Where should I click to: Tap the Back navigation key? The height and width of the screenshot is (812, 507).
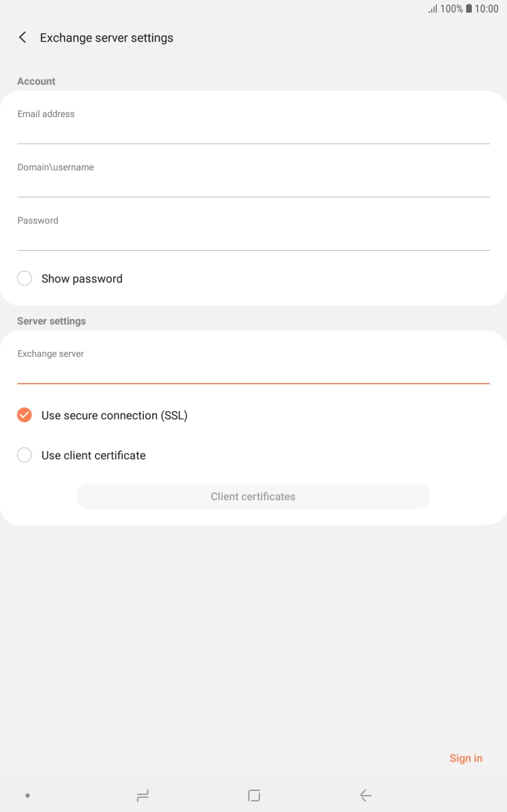[x=365, y=795]
